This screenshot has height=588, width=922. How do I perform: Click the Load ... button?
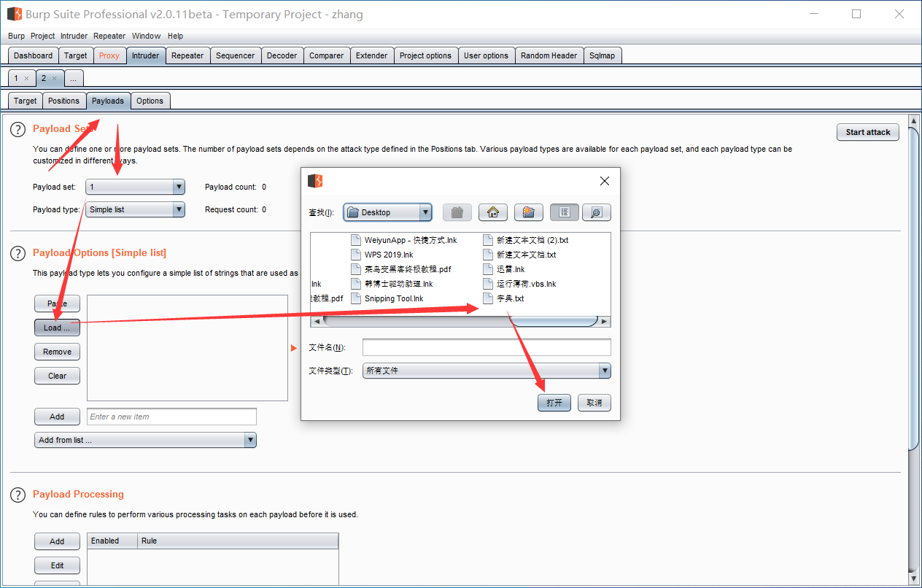pyautogui.click(x=57, y=328)
